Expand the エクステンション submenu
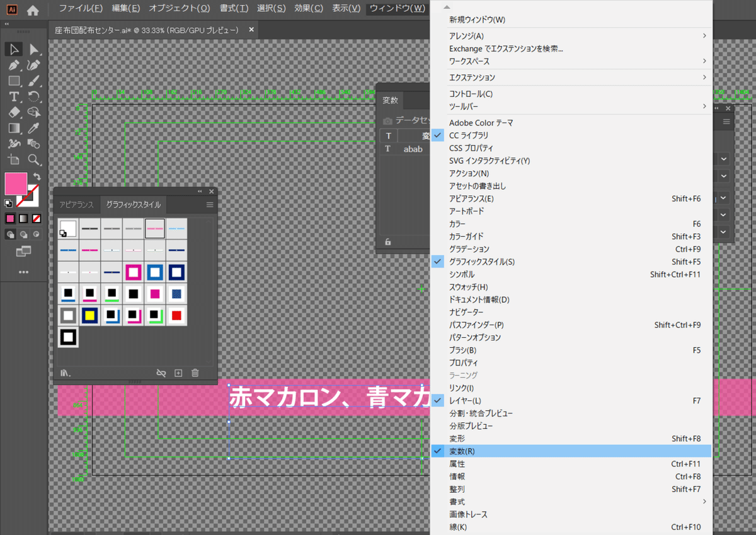The image size is (756, 535). pos(571,78)
